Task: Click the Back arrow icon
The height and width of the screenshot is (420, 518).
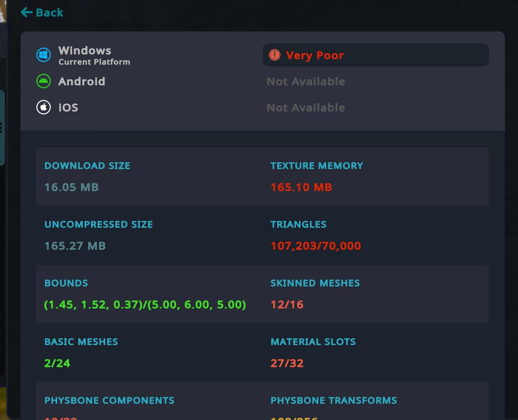Action: pos(27,12)
